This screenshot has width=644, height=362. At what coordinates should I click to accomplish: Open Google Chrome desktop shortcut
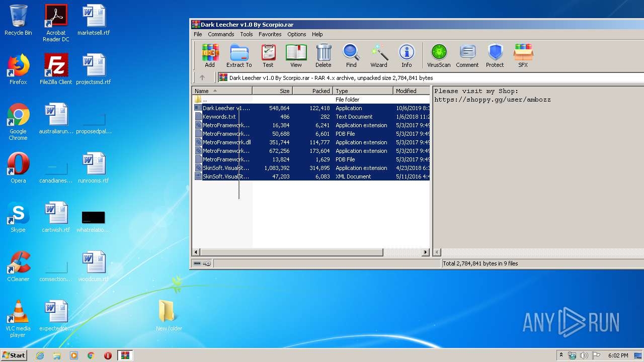click(18, 122)
